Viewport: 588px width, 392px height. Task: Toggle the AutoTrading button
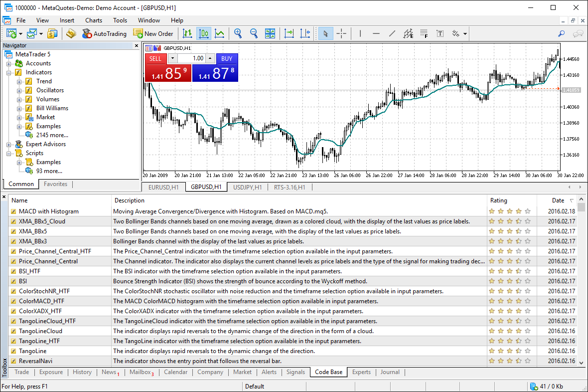click(104, 33)
